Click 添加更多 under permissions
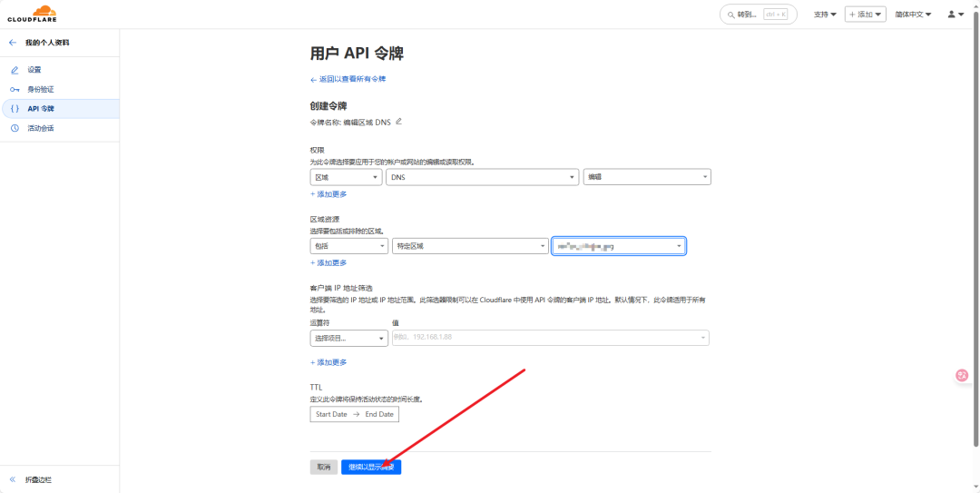980x493 pixels. click(328, 194)
